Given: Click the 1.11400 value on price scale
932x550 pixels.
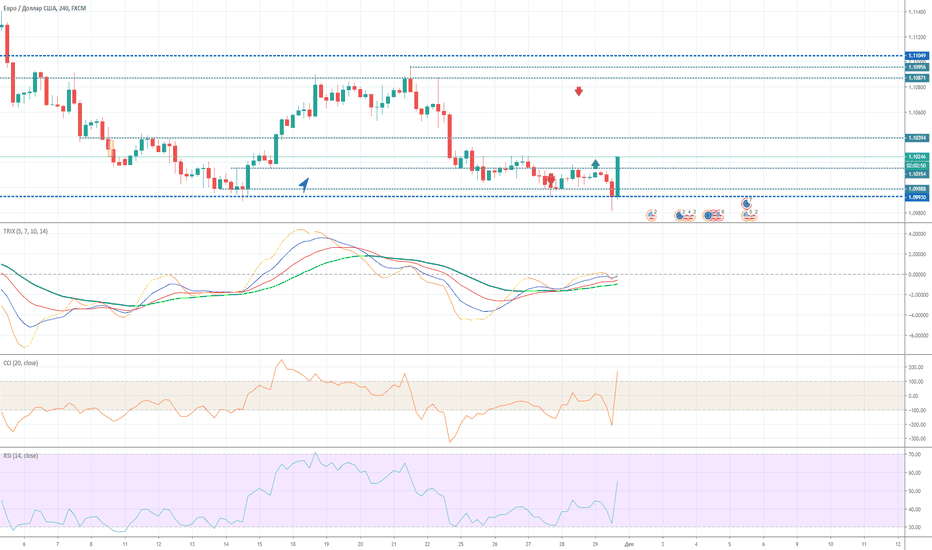Looking at the screenshot, I should (x=917, y=11).
